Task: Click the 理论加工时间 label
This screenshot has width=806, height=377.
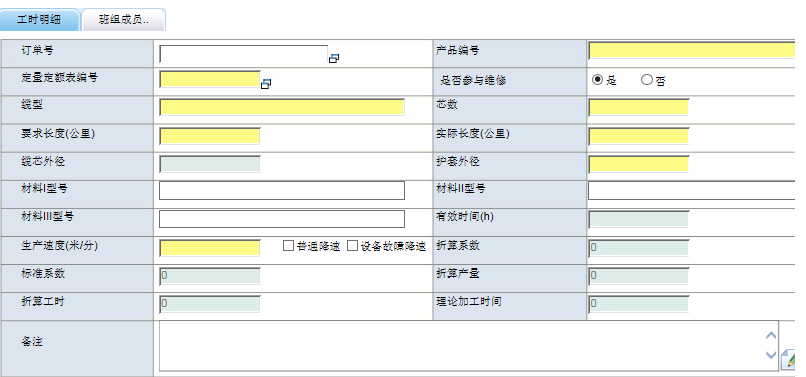Action: click(468, 301)
